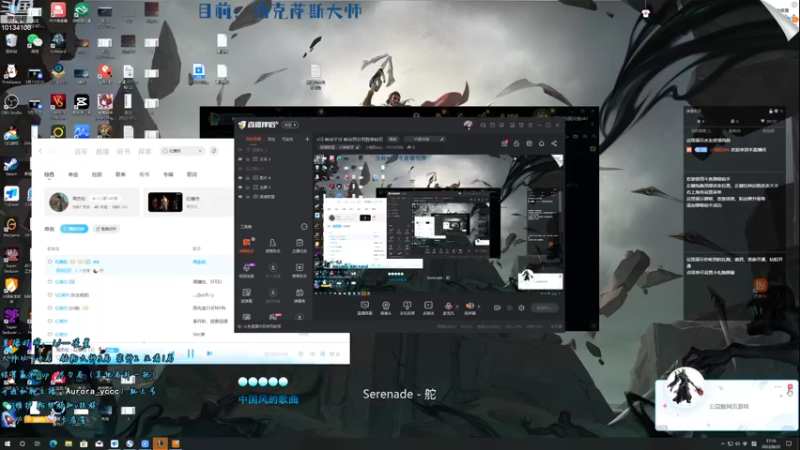Image resolution: width=800 pixels, height=450 pixels.
Task: Open OBS Studio desktop shortcut
Action: [11, 105]
